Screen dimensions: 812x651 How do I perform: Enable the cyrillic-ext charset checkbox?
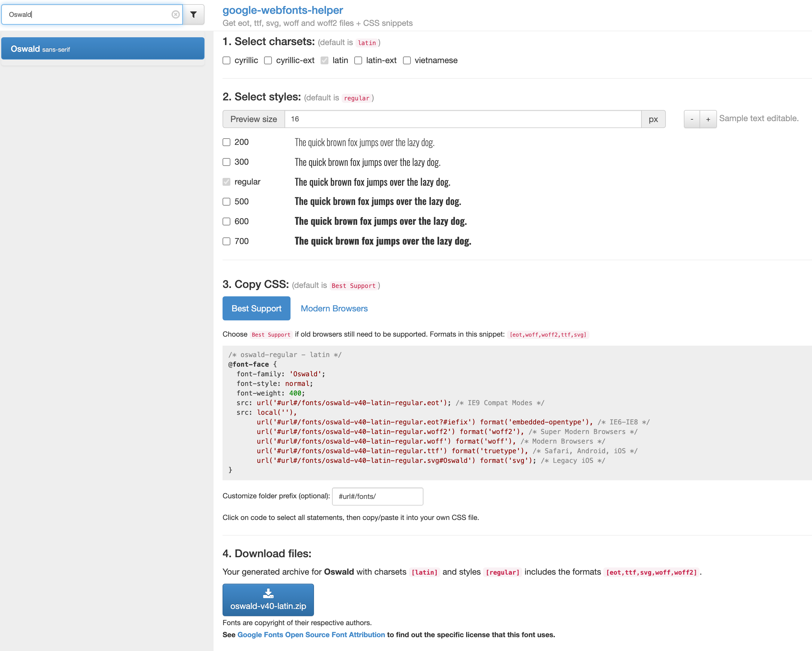tap(268, 61)
